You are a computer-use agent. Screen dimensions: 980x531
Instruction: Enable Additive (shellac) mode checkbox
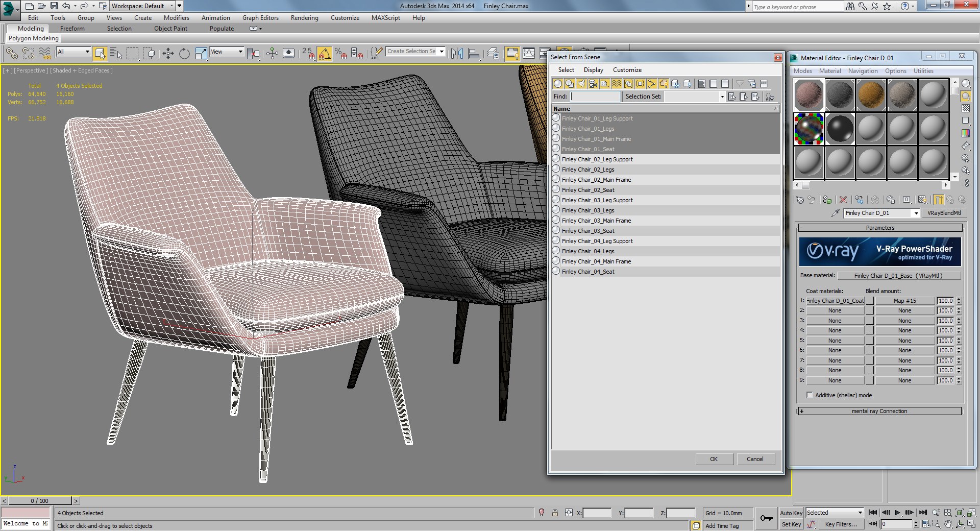tap(810, 395)
